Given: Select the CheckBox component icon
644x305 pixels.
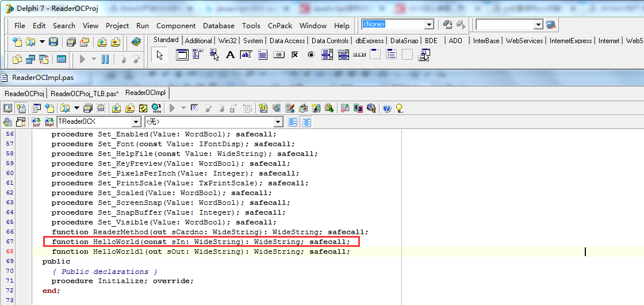Looking at the screenshot, I should tap(294, 54).
